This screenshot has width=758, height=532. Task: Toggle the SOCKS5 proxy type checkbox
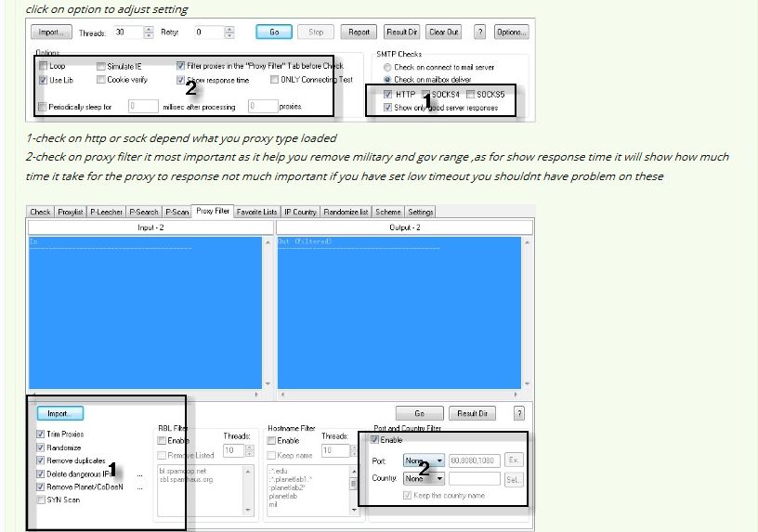[x=470, y=95]
